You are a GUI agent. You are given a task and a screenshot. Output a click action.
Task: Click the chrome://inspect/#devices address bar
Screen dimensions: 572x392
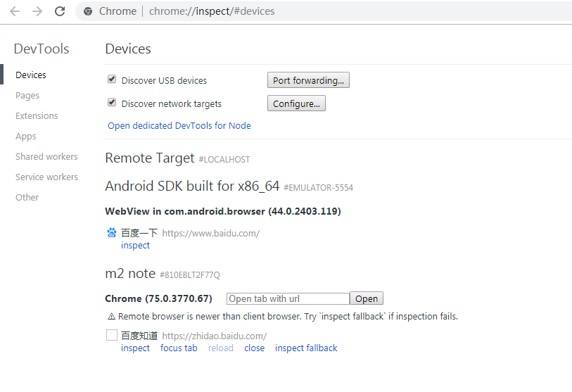coord(212,11)
